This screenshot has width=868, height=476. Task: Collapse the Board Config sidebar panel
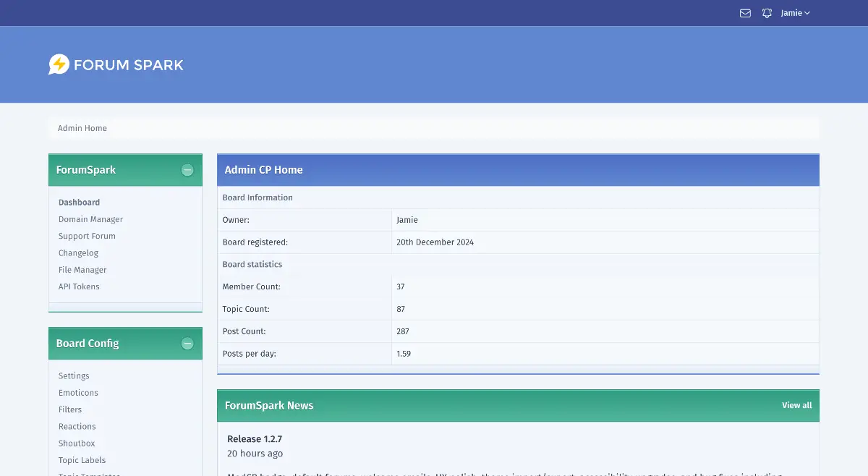coord(187,344)
